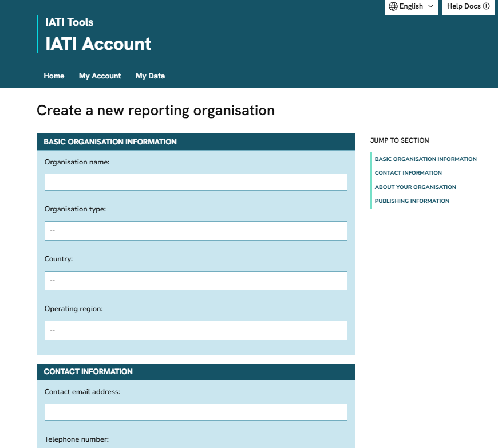The width and height of the screenshot is (498, 448).
Task: Expand the Operating region dropdown
Action: coord(196,331)
